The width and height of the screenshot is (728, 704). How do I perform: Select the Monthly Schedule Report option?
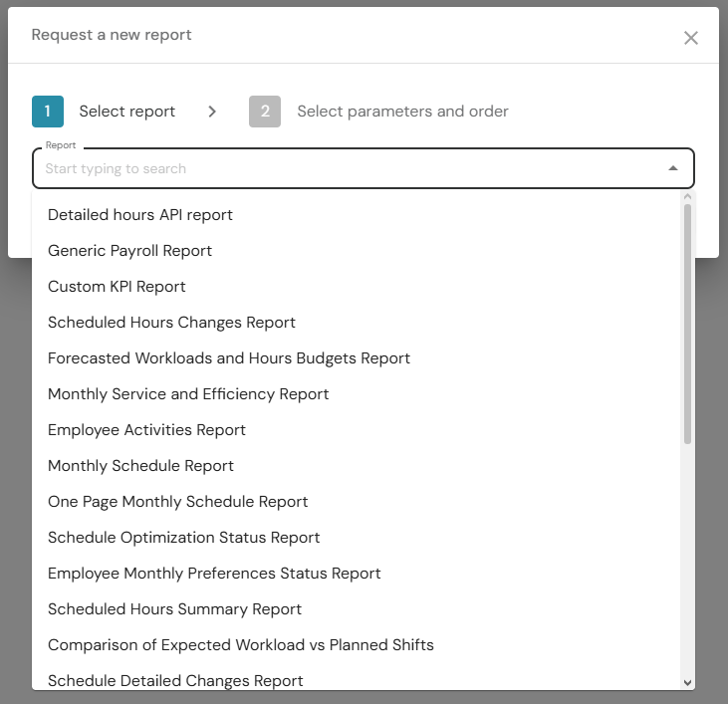tap(141, 465)
